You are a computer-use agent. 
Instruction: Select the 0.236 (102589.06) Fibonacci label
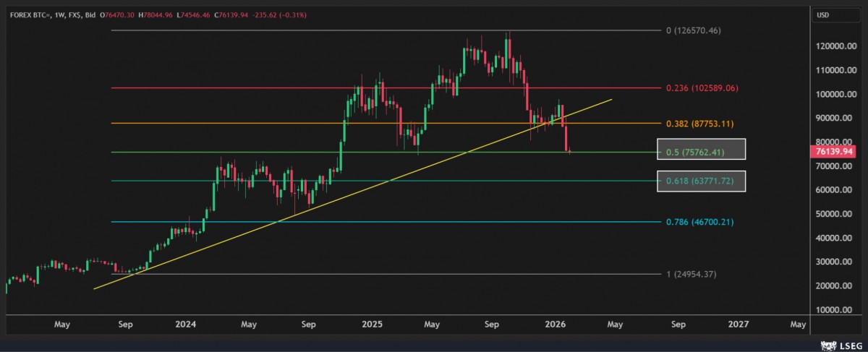[700, 88]
